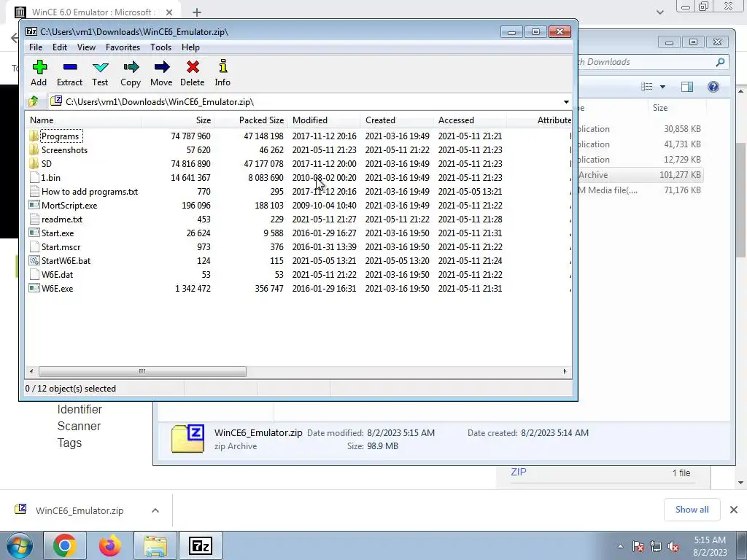Screen dimensions: 747x560
Task: Select the SD folder icon
Action: click(x=34, y=164)
